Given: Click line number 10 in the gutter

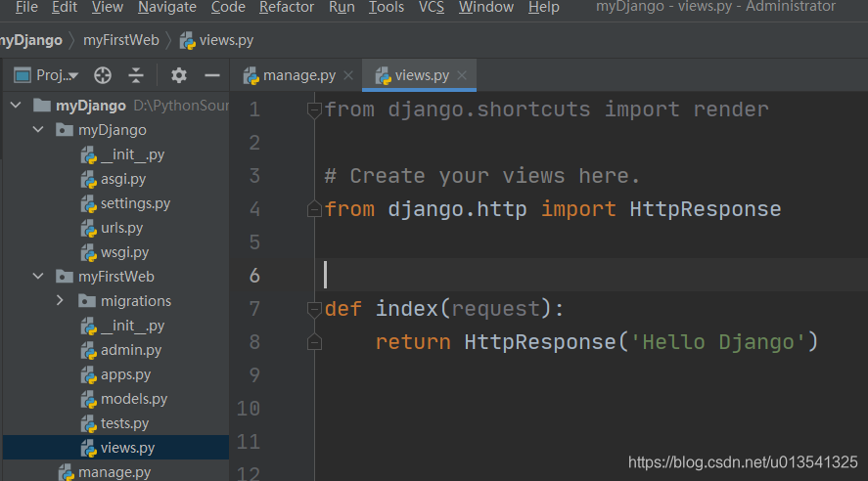Looking at the screenshot, I should point(248,409).
